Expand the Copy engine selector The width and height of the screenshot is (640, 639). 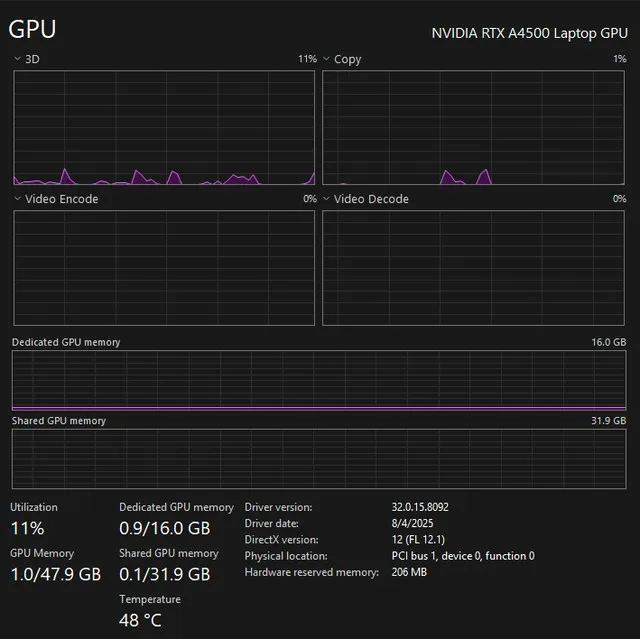[x=327, y=59]
